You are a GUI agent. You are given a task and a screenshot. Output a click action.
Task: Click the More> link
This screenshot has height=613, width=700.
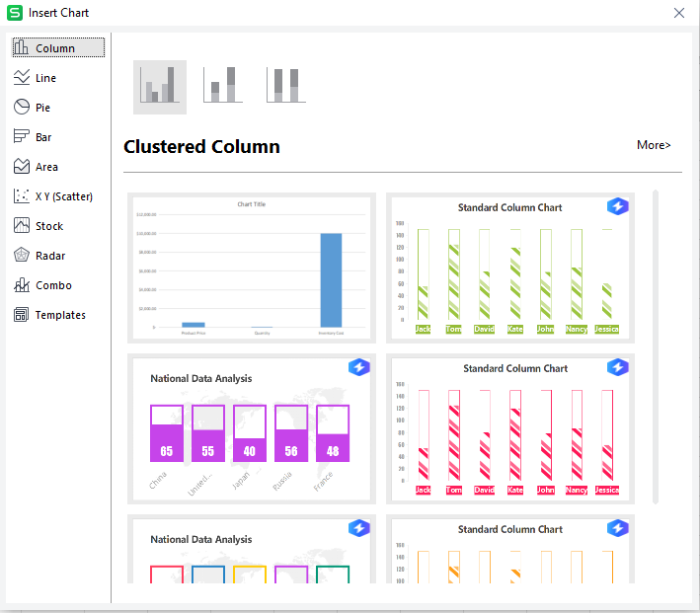[654, 145]
